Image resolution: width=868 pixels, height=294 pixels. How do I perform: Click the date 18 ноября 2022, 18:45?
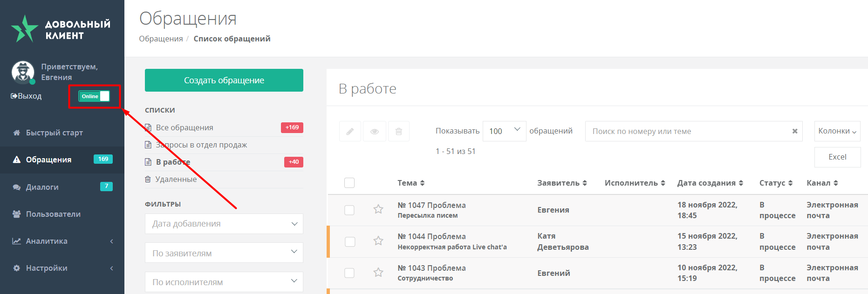(707, 210)
